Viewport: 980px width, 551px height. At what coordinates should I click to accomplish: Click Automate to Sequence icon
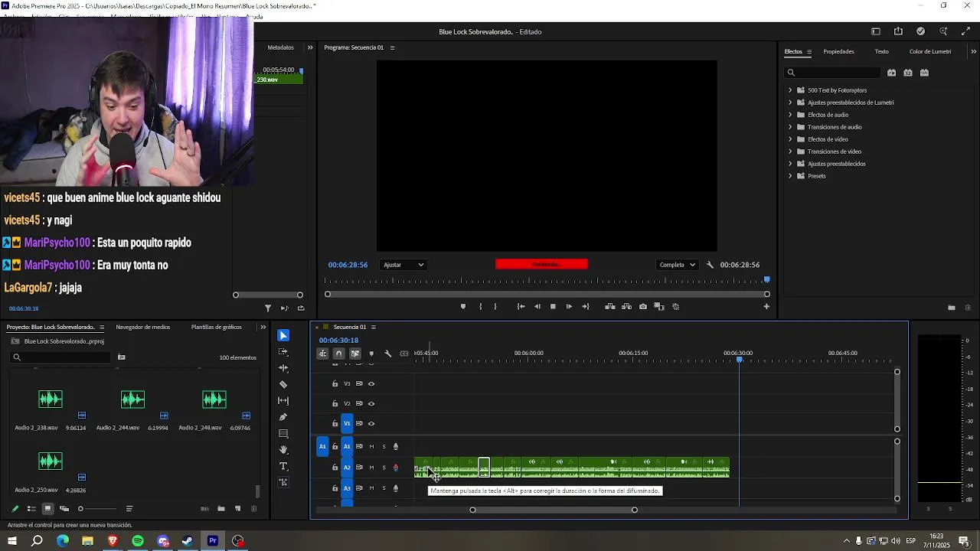[204, 509]
